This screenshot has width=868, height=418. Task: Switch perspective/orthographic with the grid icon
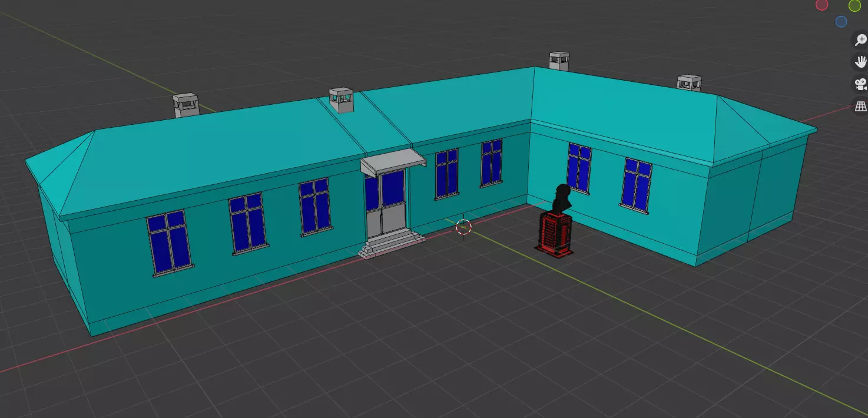click(860, 106)
